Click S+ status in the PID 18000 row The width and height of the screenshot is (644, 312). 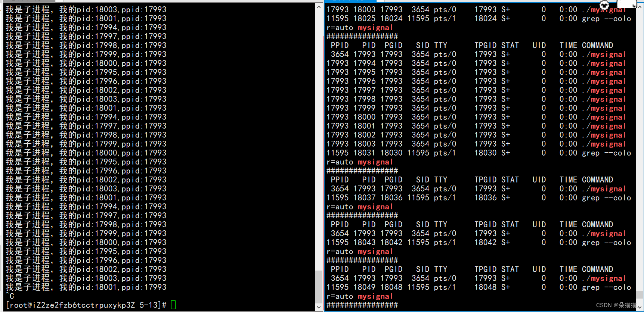pos(505,117)
